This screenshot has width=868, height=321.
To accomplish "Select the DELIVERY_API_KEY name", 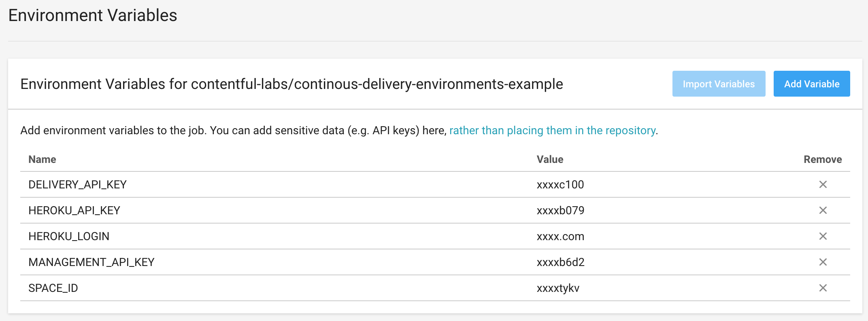I will click(x=77, y=184).
